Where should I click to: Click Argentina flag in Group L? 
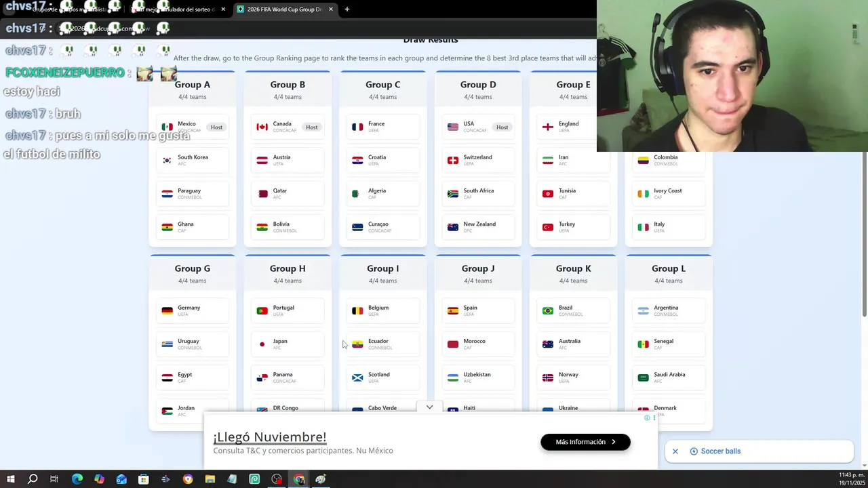click(643, 310)
